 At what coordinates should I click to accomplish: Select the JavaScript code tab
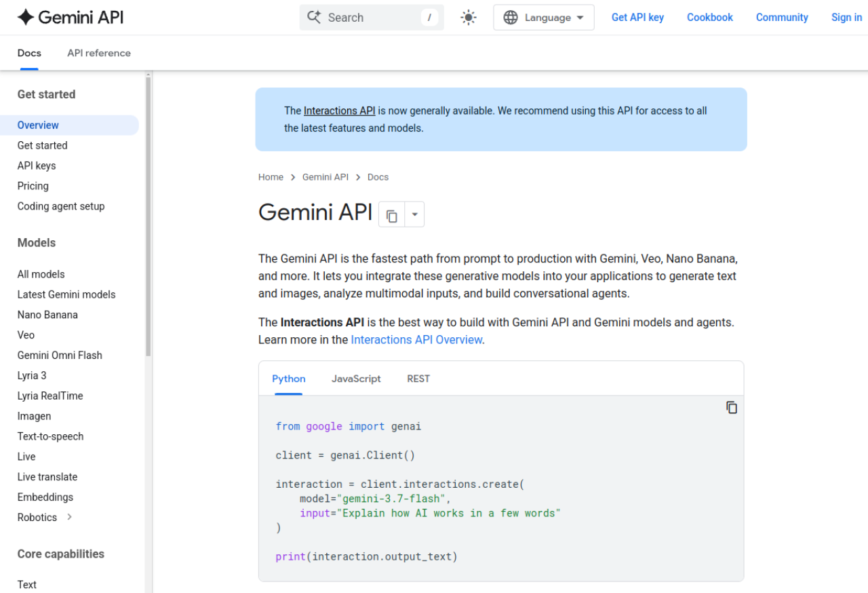[356, 379]
